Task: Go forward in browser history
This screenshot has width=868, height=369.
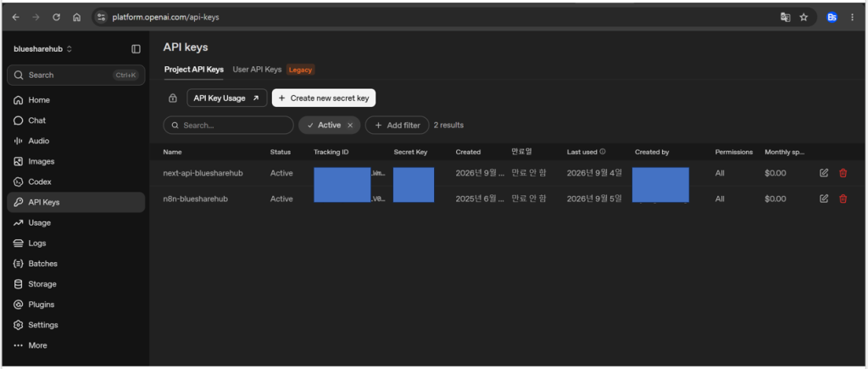Action: pyautogui.click(x=36, y=17)
